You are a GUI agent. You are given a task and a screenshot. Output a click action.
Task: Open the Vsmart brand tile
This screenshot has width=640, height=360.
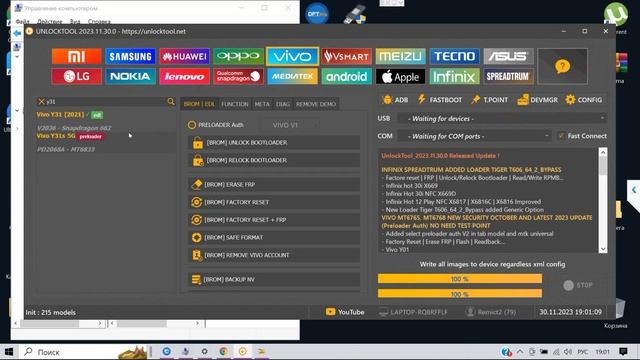346,56
